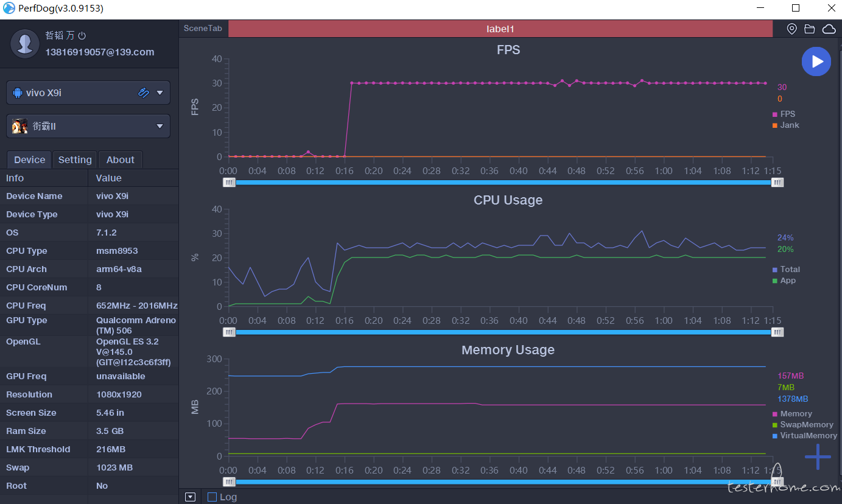Click the blue play button to start recording
Viewport: 842px width, 504px height.
(x=816, y=61)
